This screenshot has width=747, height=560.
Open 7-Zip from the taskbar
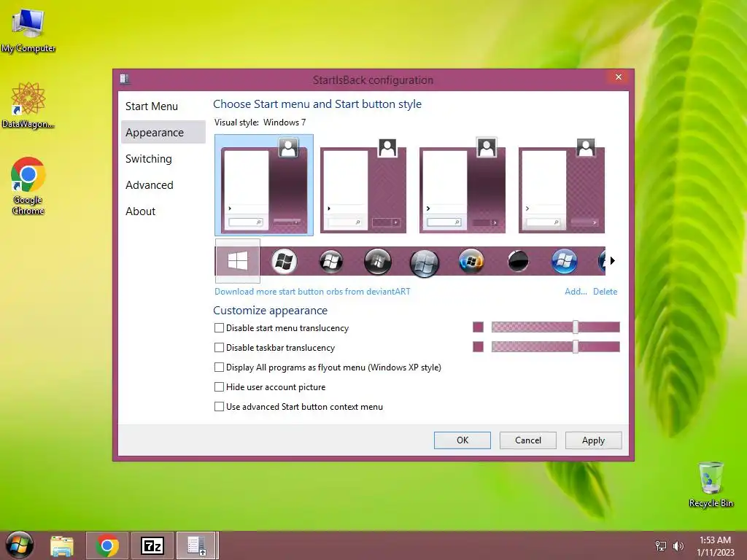coord(152,545)
